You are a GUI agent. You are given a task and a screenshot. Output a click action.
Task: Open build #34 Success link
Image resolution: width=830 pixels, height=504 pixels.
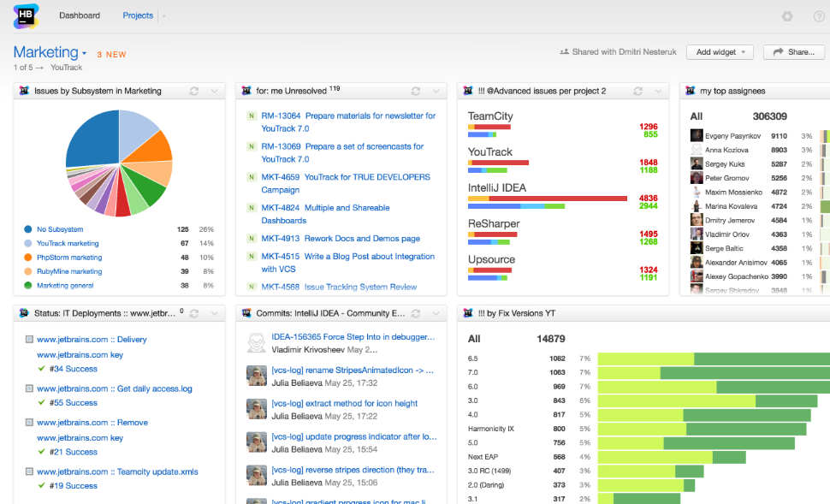pyautogui.click(x=74, y=369)
